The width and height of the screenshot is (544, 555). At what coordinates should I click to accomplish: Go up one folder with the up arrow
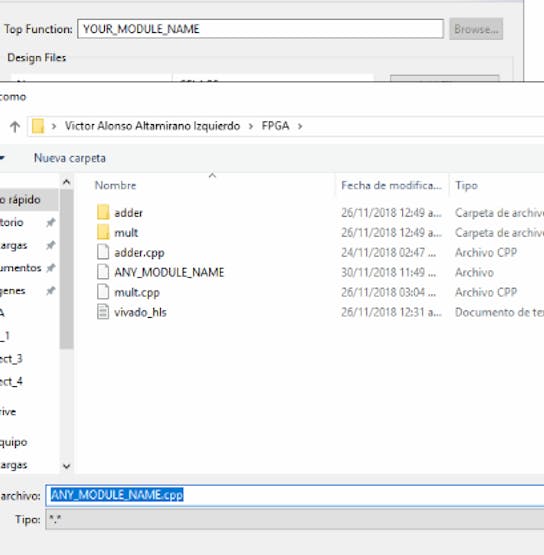tap(15, 126)
